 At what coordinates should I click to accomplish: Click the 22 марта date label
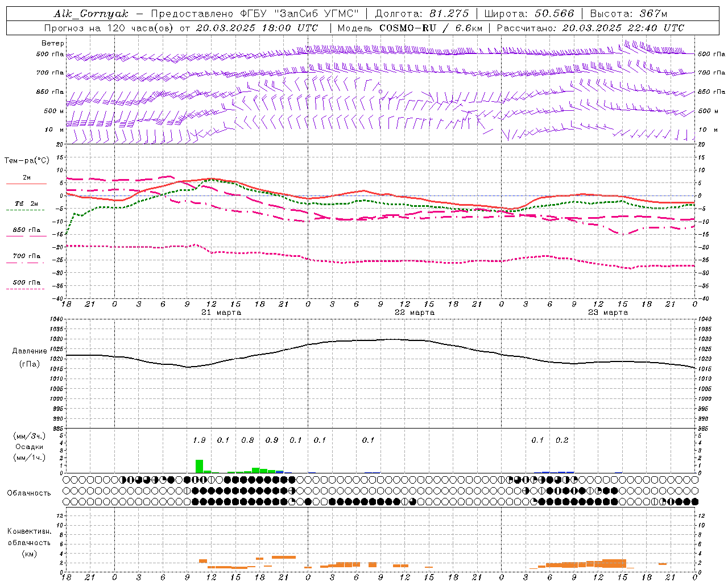click(x=415, y=313)
